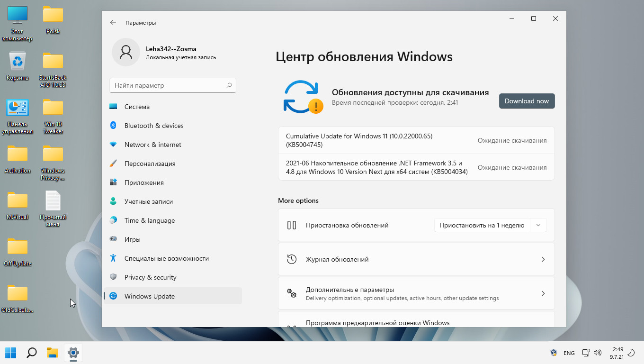This screenshot has height=364, width=644.
Task: Click Приостановить на 1 неделю button
Action: pyautogui.click(x=482, y=225)
